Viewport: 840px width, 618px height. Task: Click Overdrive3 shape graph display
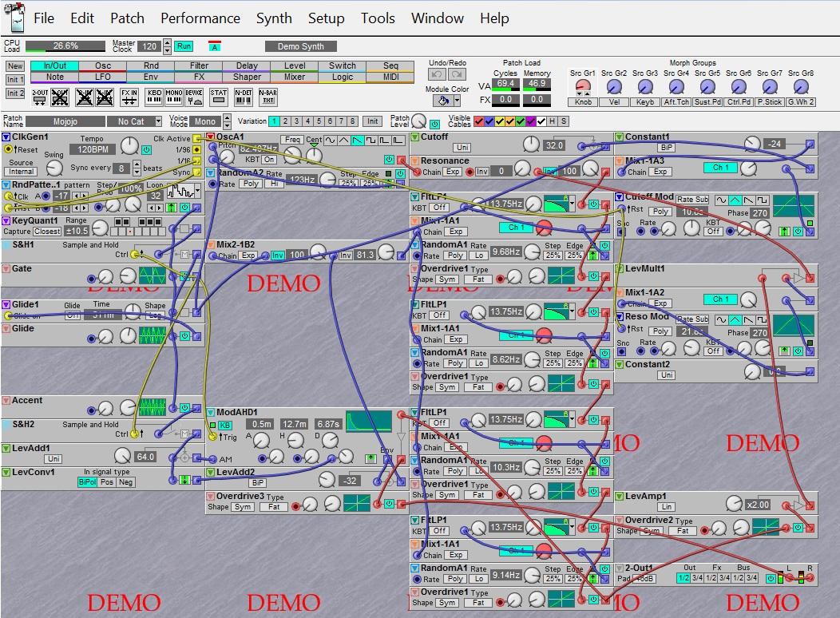357,503
